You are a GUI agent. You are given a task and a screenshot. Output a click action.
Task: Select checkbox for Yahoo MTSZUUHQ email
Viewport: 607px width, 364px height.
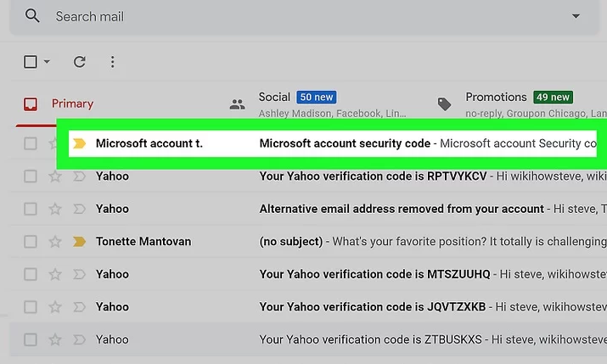tap(31, 274)
